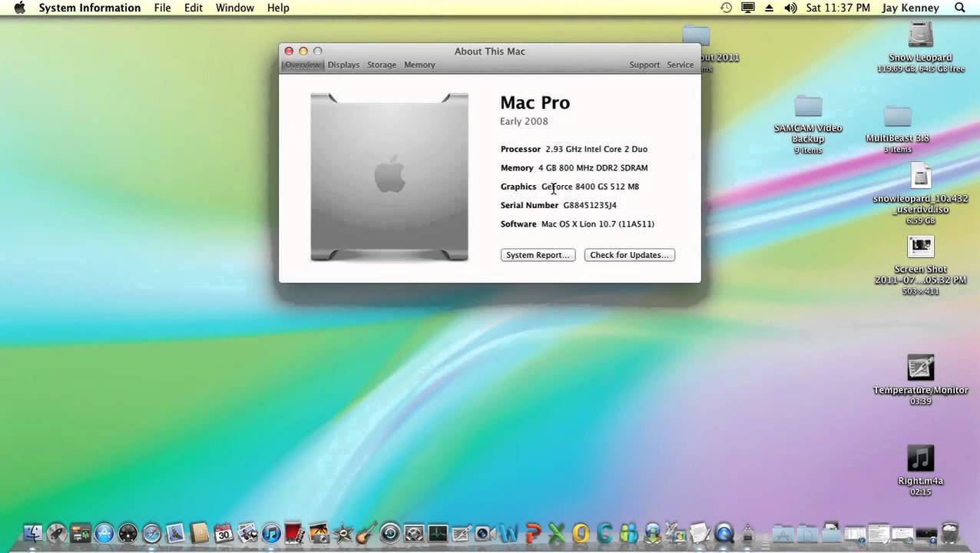The width and height of the screenshot is (980, 553).
Task: Open Address Book in the Dock
Action: coord(199,532)
